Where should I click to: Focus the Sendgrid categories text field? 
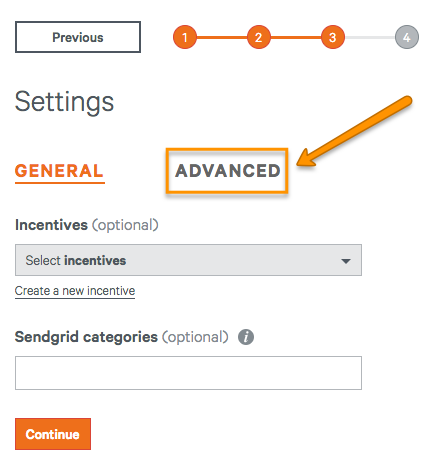tap(188, 373)
